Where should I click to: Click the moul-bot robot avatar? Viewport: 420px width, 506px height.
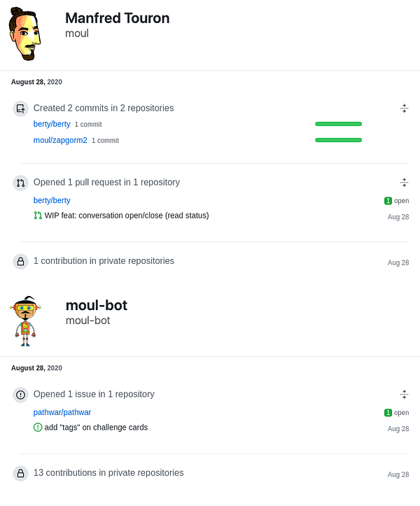(x=26, y=321)
